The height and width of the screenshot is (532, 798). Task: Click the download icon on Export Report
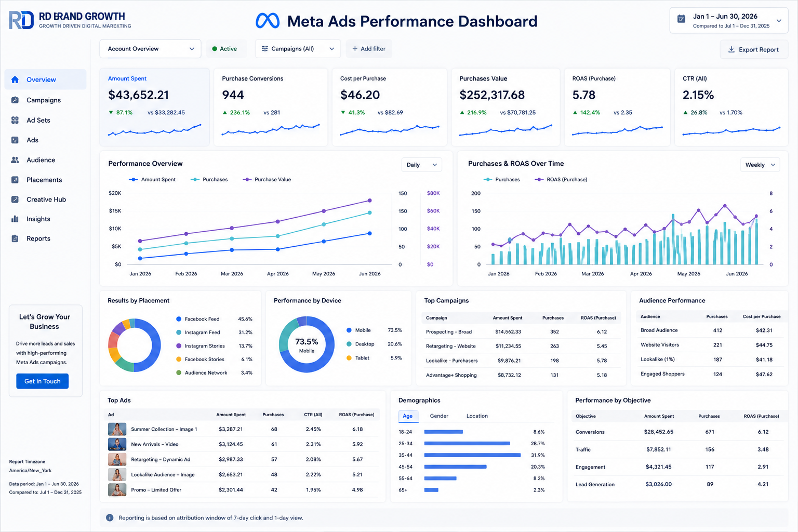731,49
